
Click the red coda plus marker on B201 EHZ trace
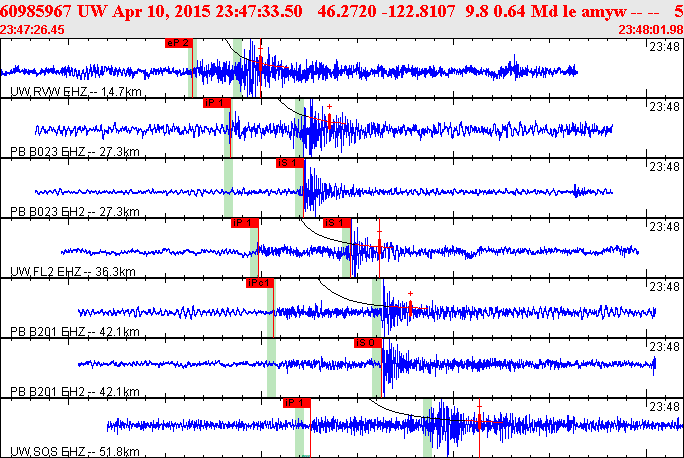coord(410,294)
